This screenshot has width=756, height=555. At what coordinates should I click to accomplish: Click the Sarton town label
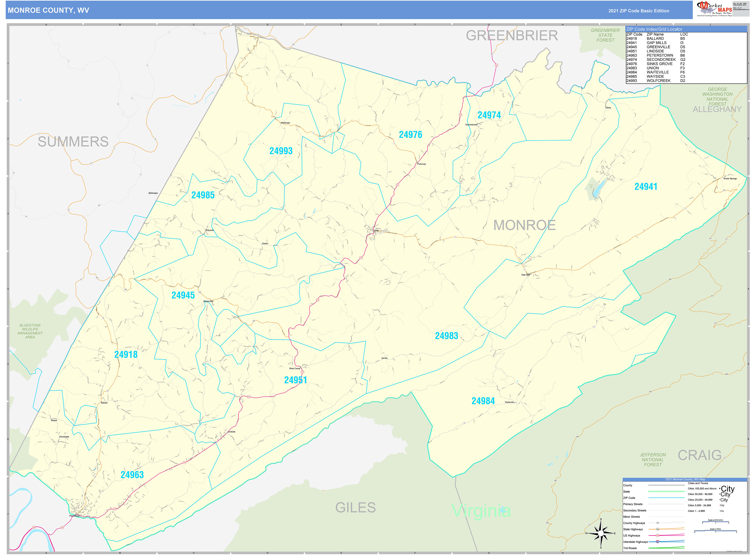click(x=265, y=244)
